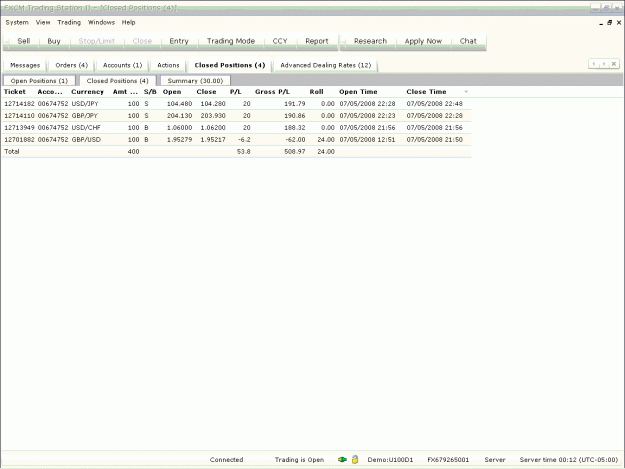This screenshot has height=469, width=625.
Task: Switch to the Orders (4) tab
Action: 71,65
